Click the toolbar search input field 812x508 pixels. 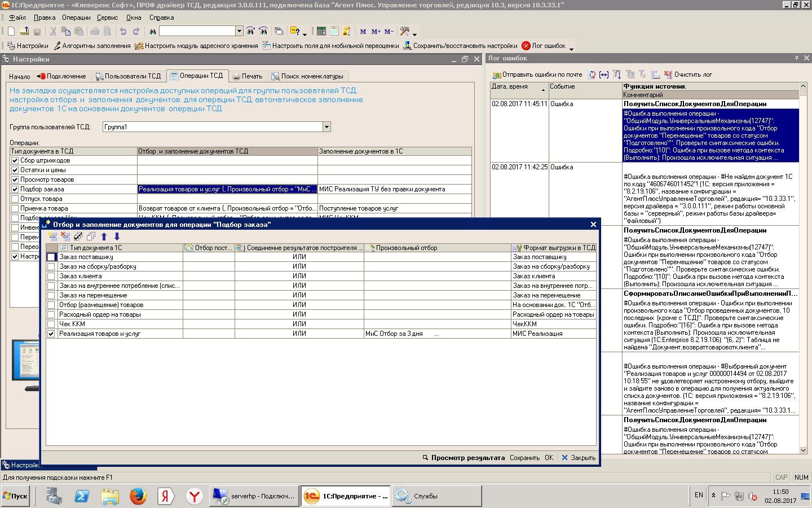pyautogui.click(x=197, y=31)
